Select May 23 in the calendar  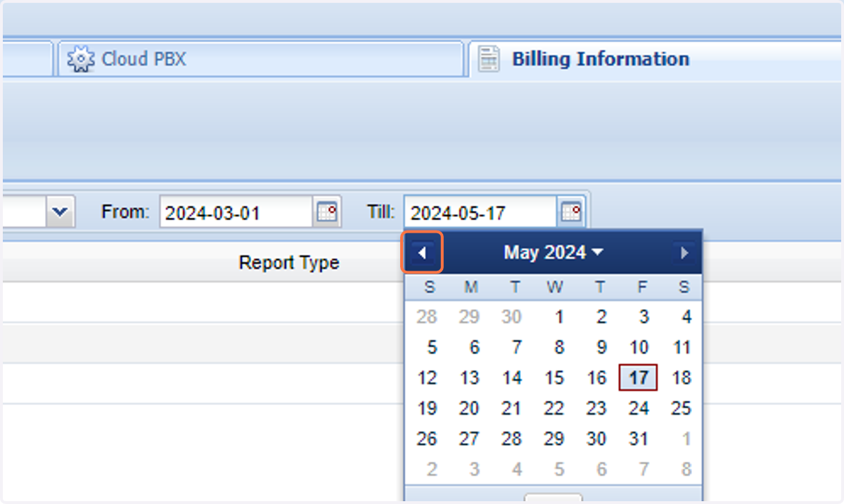tap(596, 408)
